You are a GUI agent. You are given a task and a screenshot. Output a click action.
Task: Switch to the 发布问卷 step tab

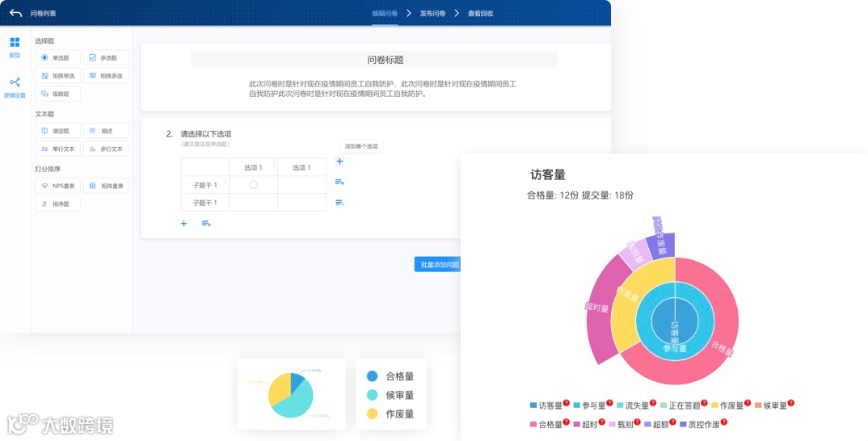(x=432, y=13)
